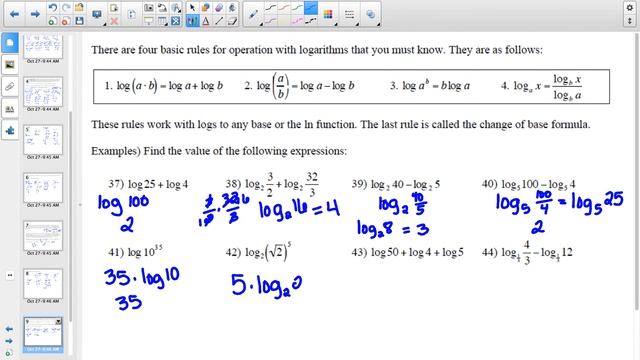Open page 7 thumbnail in page sorter
The height and width of the screenshot is (360, 640).
[x=43, y=236]
